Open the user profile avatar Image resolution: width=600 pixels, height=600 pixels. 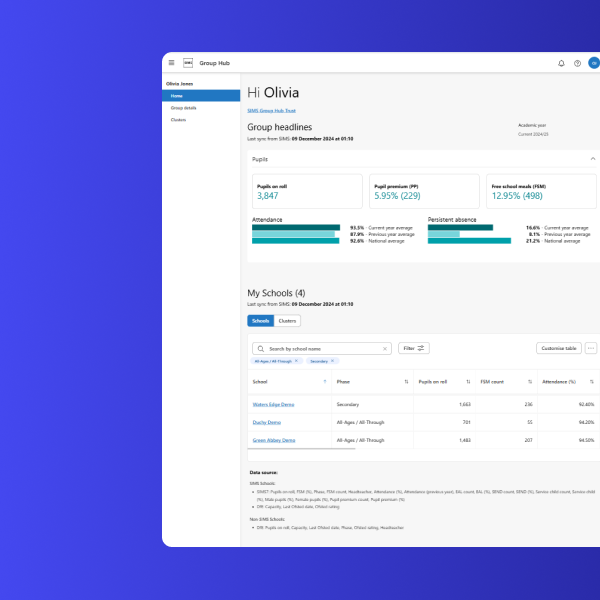click(593, 63)
